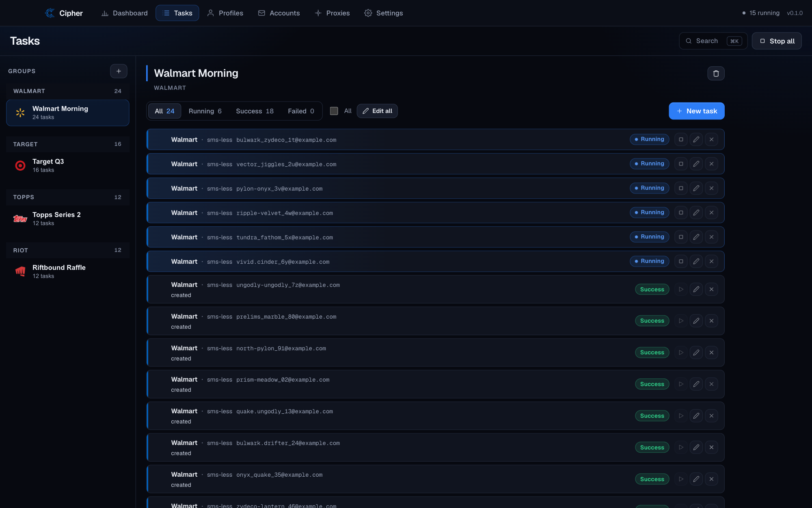812x508 pixels.
Task: Add a new group with plus icon
Action: click(119, 71)
